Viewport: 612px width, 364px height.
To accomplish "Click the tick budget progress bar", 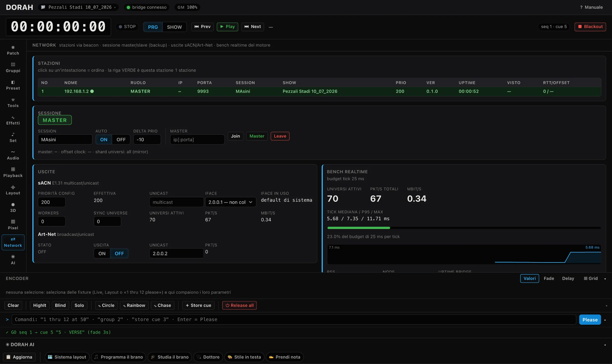I will point(464,228).
